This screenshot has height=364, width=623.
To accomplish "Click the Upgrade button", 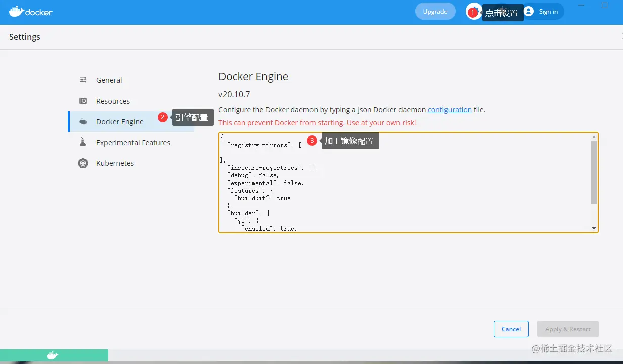I will pos(435,11).
